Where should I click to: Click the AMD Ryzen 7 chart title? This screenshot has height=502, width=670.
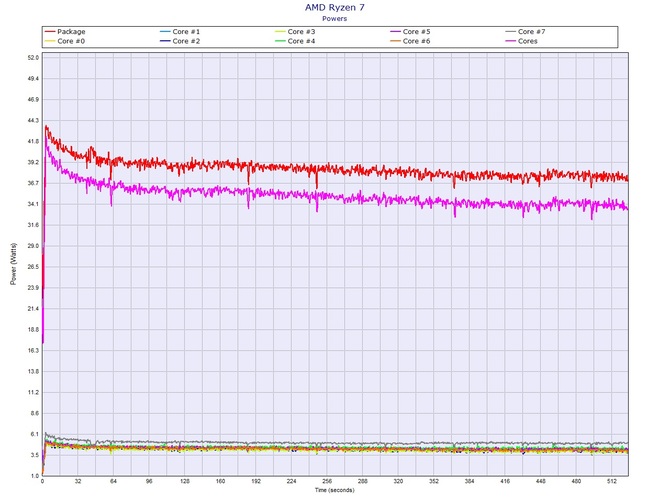click(x=335, y=7)
